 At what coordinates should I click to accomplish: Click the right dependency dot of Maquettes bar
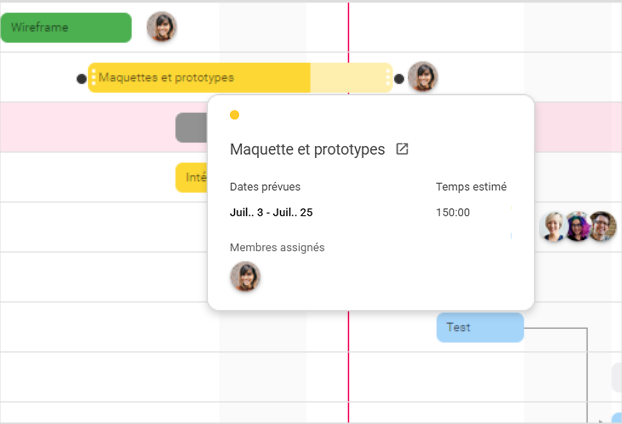(x=399, y=78)
